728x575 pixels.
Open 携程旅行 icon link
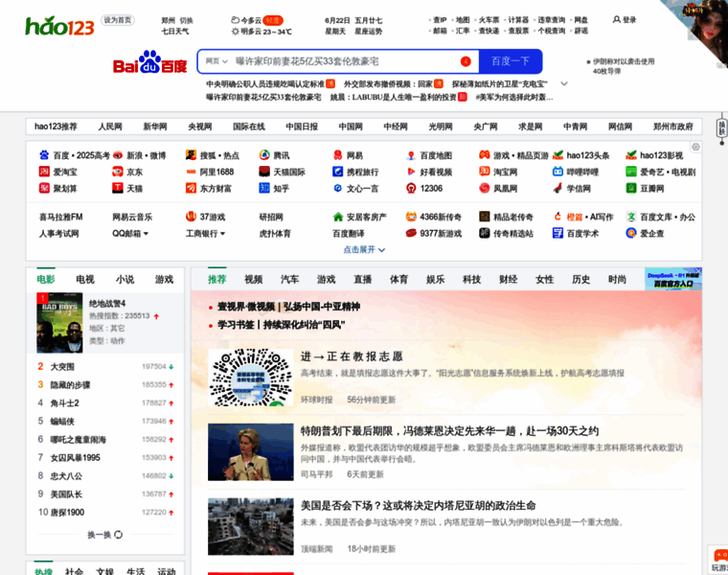point(337,172)
